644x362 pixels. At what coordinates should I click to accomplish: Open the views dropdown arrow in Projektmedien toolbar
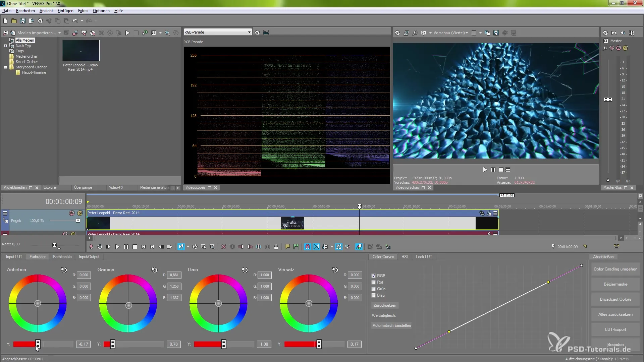pyautogui.click(x=160, y=33)
